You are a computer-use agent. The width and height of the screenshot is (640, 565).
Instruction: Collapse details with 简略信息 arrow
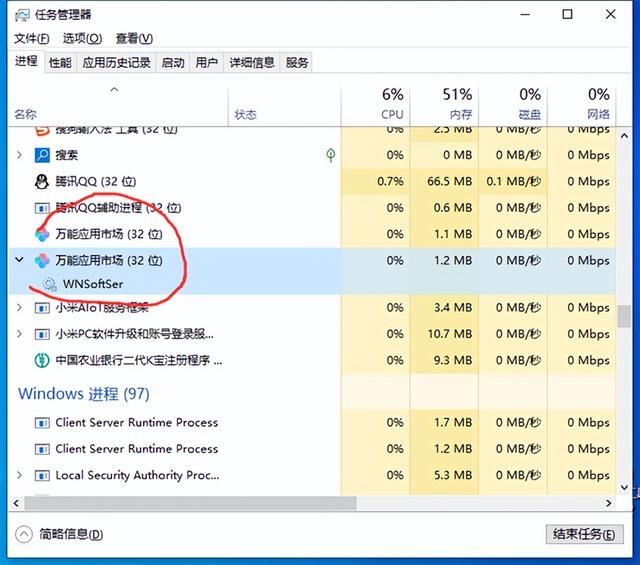(x=23, y=533)
